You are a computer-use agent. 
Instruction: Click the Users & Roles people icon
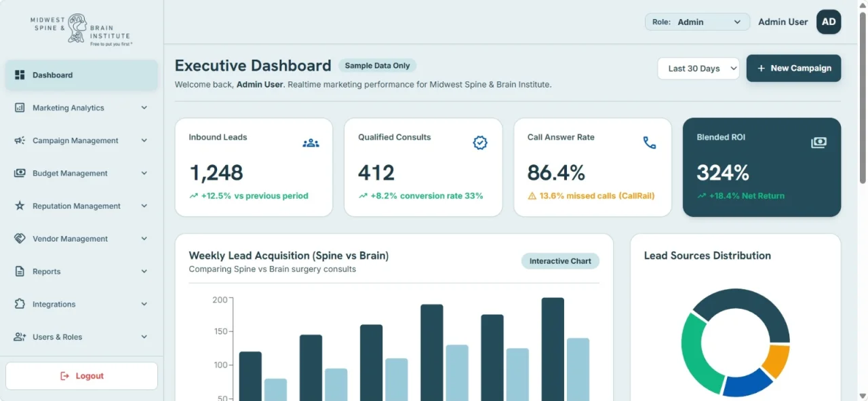[x=20, y=337]
